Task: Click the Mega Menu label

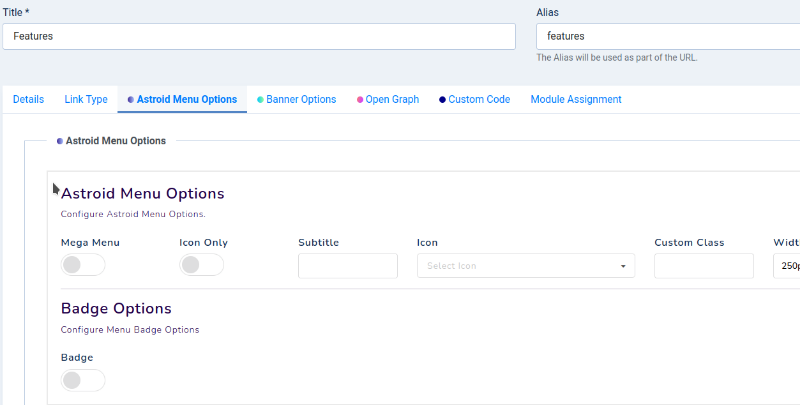Action: 90,243
